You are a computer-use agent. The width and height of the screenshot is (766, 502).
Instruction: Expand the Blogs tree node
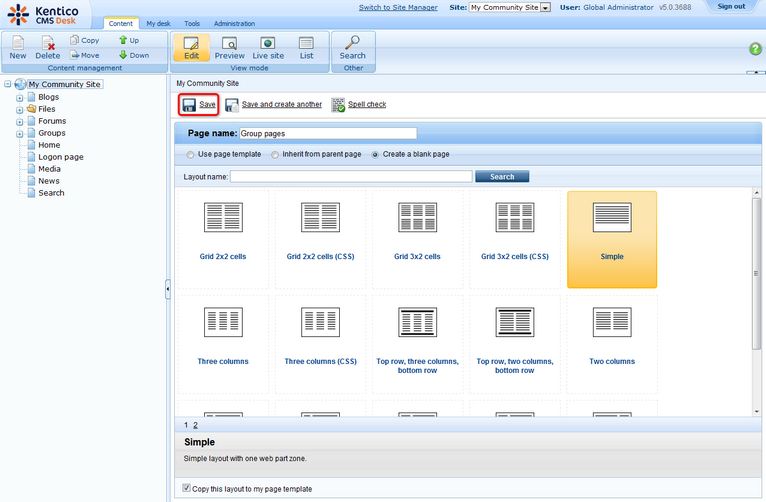(19, 97)
